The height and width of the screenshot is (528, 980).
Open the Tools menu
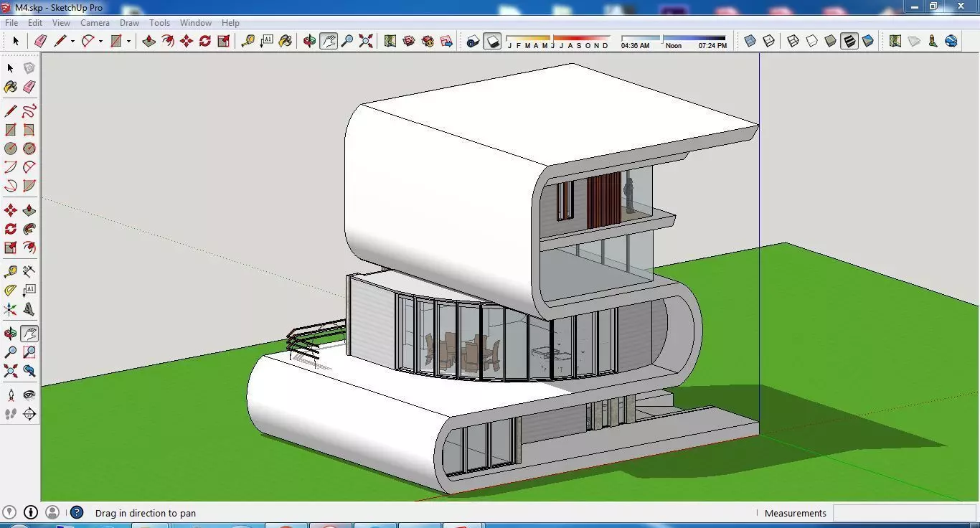click(159, 23)
